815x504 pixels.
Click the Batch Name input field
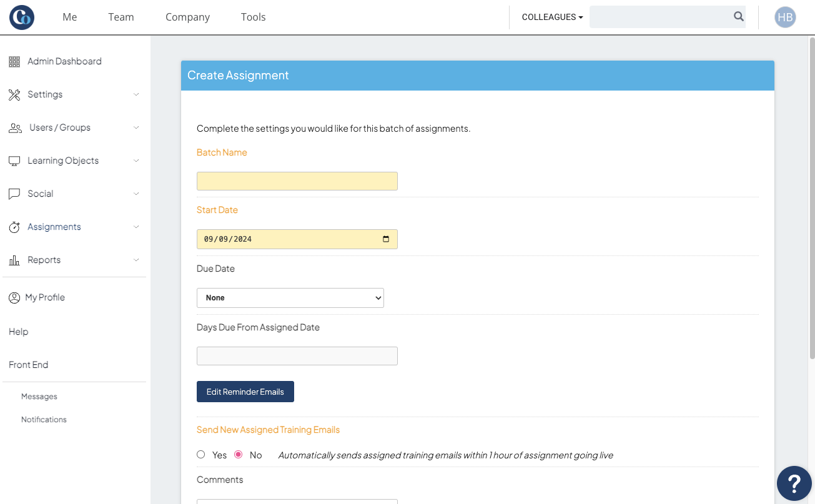point(297,181)
